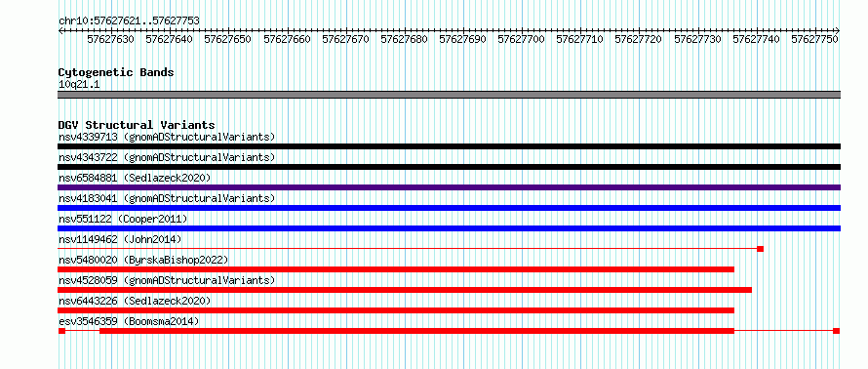Open the nsv4343722 variant label
Screen dimensions: 868x369
click(x=167, y=157)
